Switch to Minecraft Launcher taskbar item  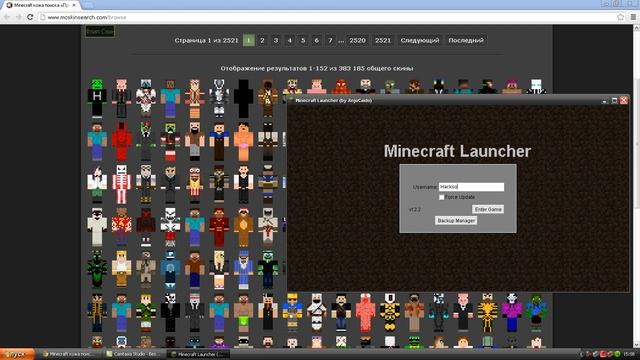tap(199, 354)
